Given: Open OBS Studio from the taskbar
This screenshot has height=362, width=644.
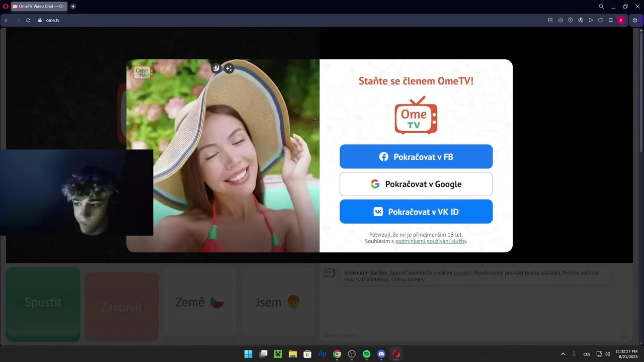Looking at the screenshot, I should pyautogui.click(x=352, y=354).
